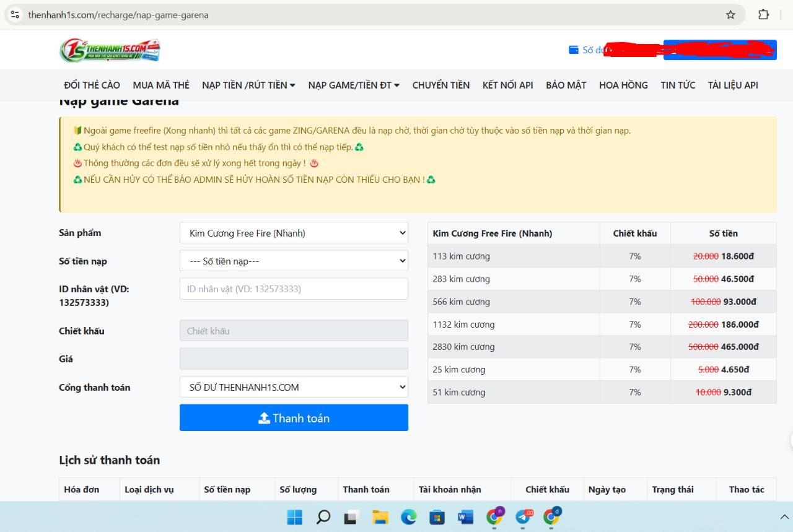Click the greyed-out Chiết khấu field
The image size is (793, 532).
tap(294, 331)
